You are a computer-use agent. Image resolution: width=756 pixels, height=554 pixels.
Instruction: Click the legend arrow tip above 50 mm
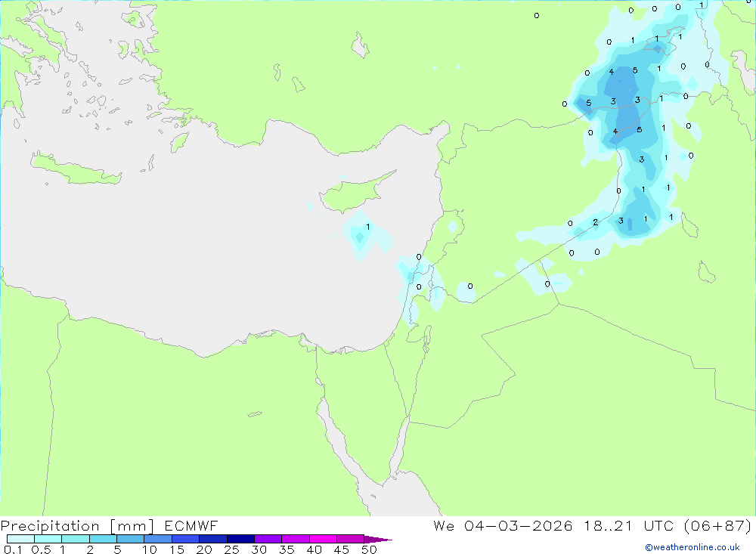tap(378, 539)
